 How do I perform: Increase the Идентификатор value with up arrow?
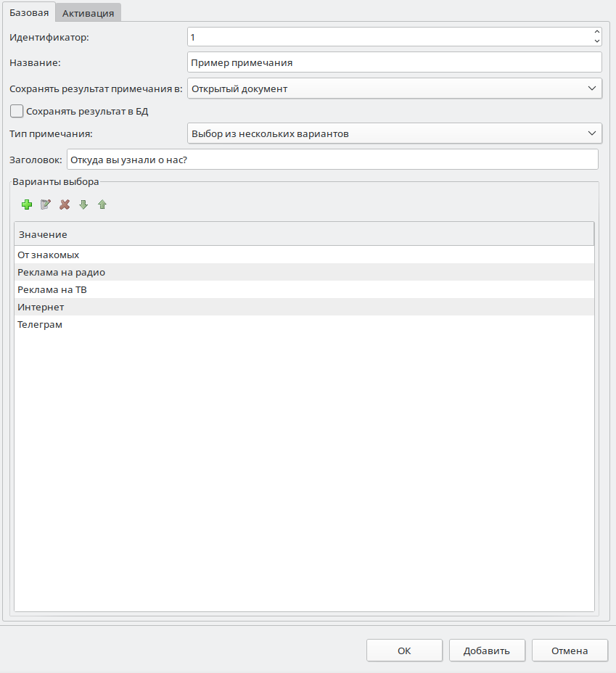click(x=596, y=32)
